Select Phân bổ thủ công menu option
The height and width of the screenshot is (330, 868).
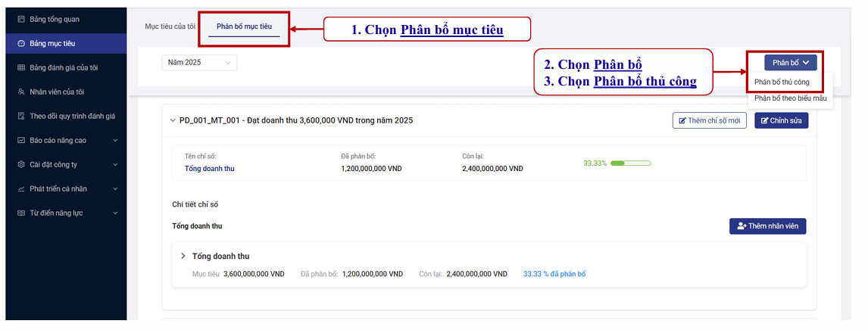(782, 82)
